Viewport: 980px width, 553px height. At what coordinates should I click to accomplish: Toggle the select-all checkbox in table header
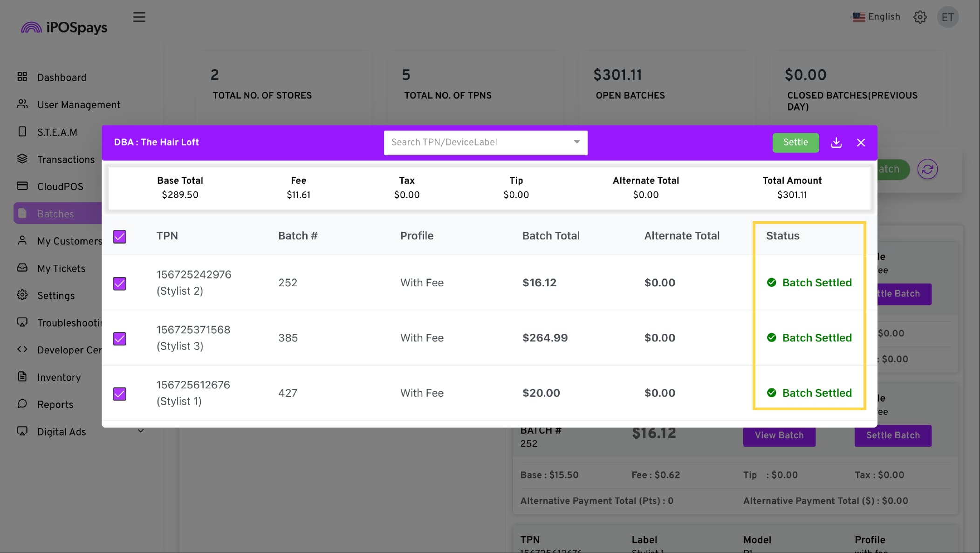(119, 236)
